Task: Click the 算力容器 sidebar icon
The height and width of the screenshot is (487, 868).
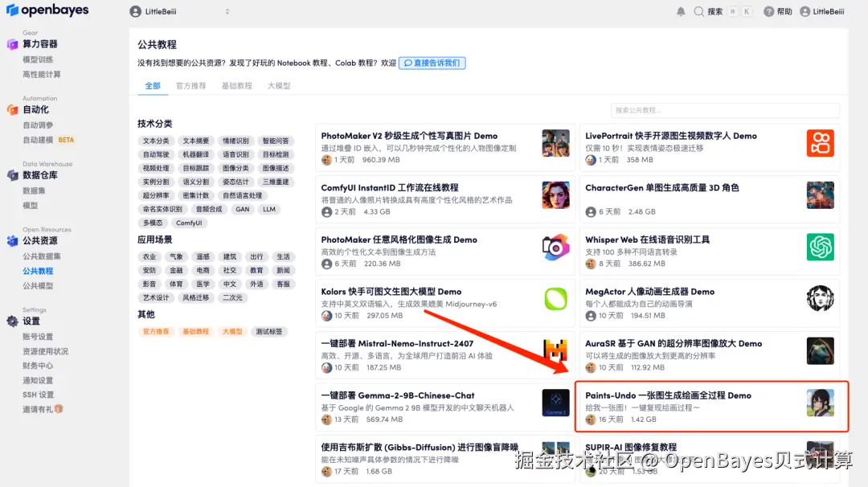Action: (12, 44)
